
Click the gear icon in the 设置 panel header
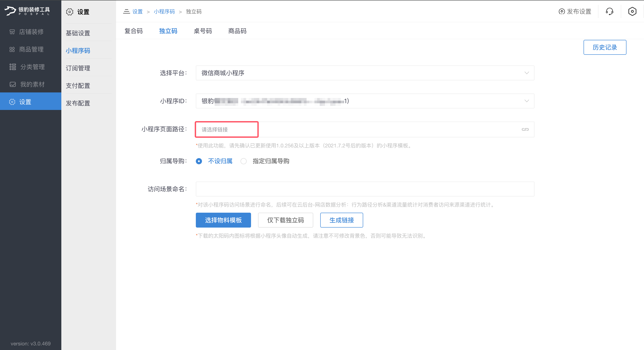point(70,12)
